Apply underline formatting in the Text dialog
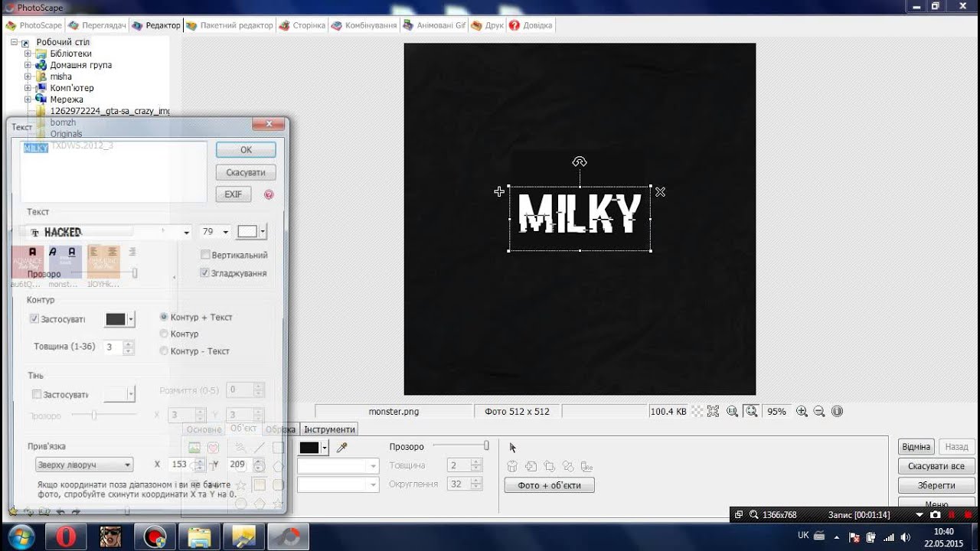The height and width of the screenshot is (551, 980). [72, 251]
